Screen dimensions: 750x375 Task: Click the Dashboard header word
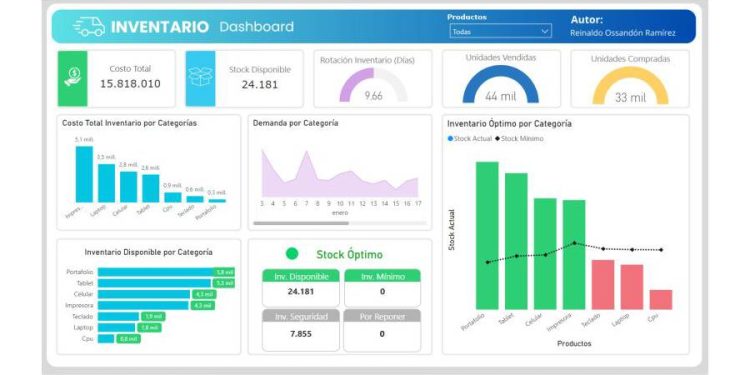256,27
